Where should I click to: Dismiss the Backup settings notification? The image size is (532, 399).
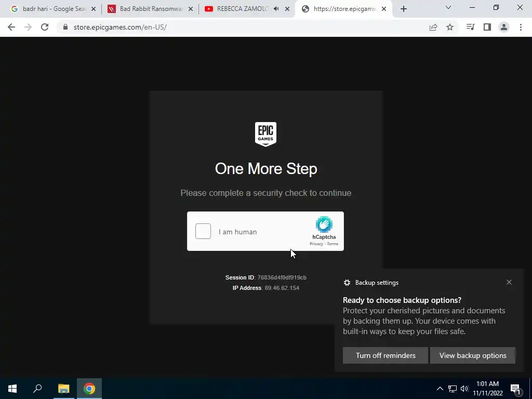pos(509,282)
